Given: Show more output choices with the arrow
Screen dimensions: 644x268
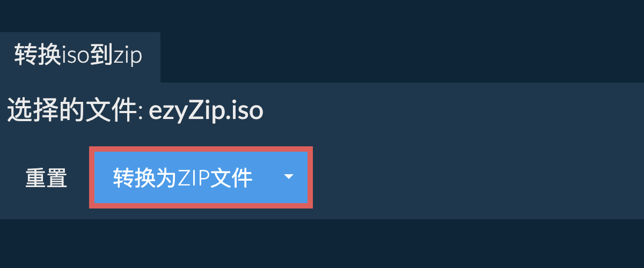Looking at the screenshot, I should pos(289,177).
